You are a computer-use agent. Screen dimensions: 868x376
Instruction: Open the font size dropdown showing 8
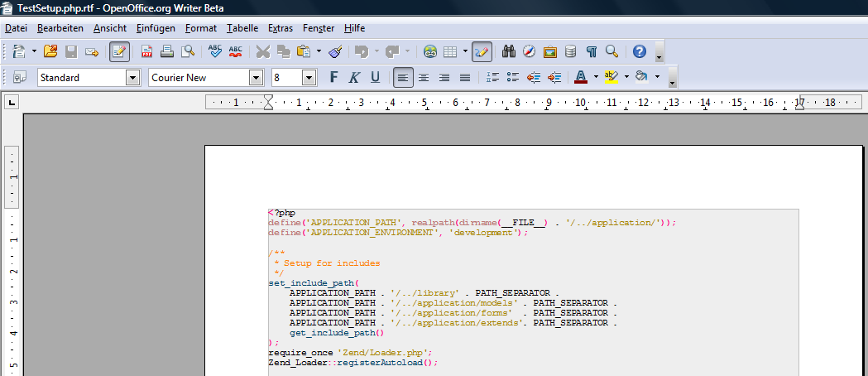coord(309,78)
